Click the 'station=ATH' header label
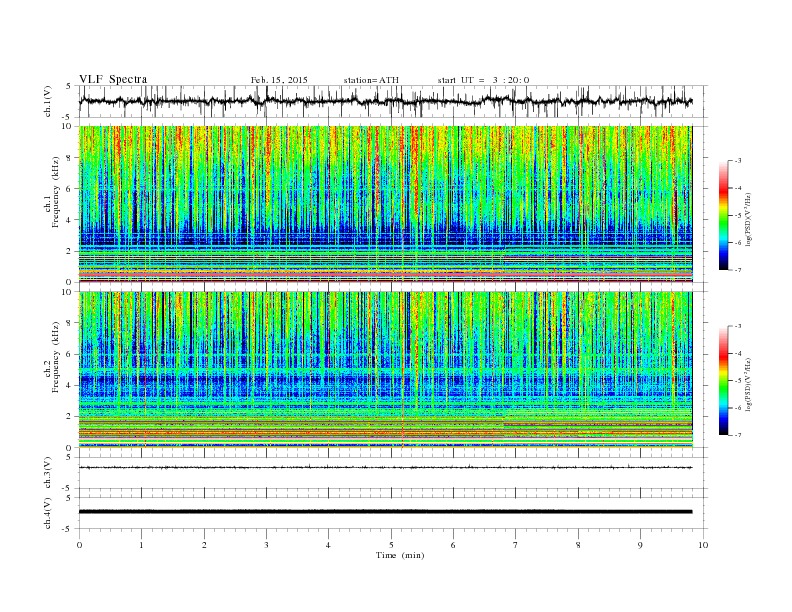792x612 pixels. tap(371, 80)
